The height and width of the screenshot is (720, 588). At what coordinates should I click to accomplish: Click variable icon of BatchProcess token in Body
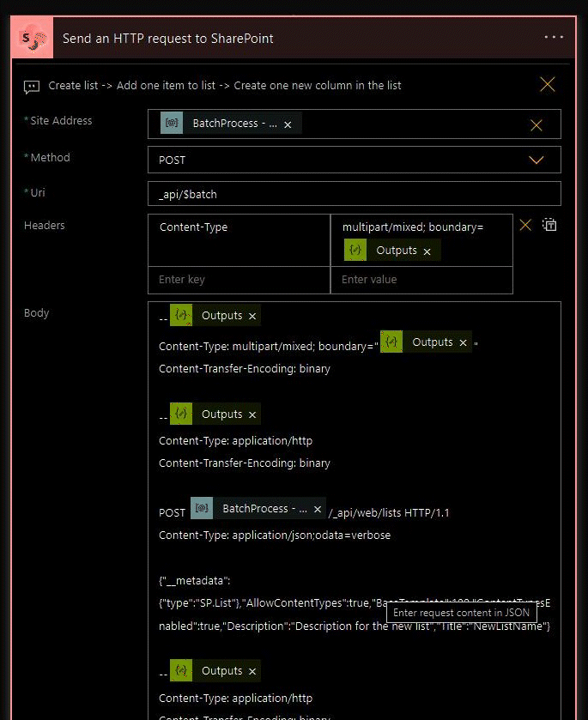tap(202, 508)
